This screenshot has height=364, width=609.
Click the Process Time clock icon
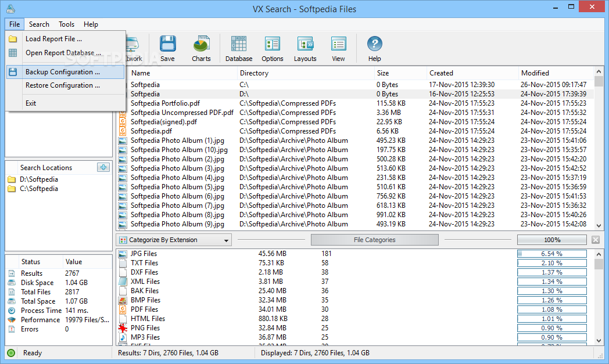pyautogui.click(x=12, y=311)
